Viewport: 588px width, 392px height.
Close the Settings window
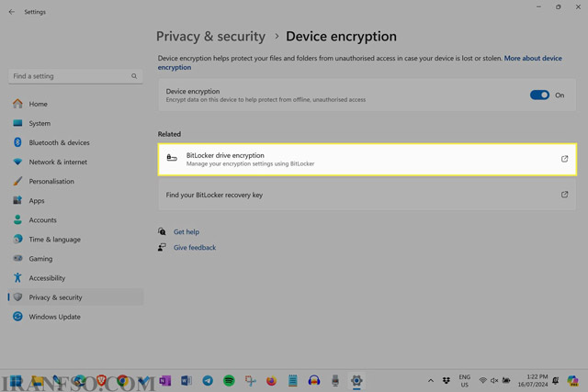(578, 6)
